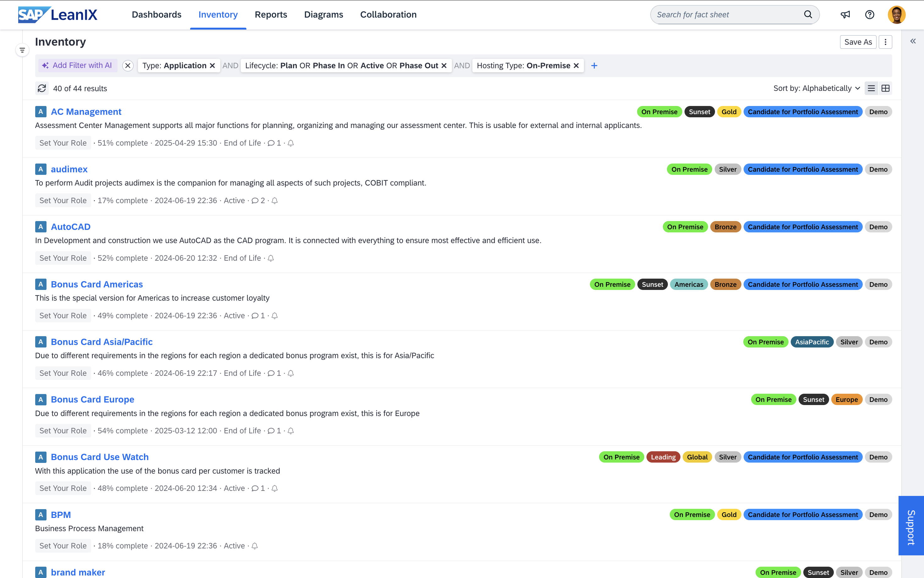Open the help question mark icon
The image size is (924, 578).
[x=869, y=14]
